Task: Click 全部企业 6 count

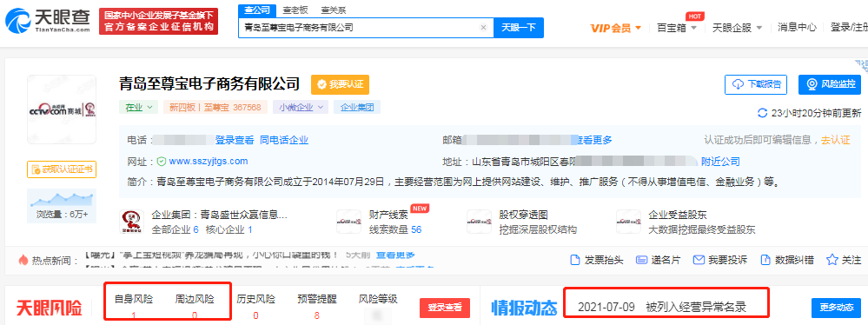Action: (175, 229)
